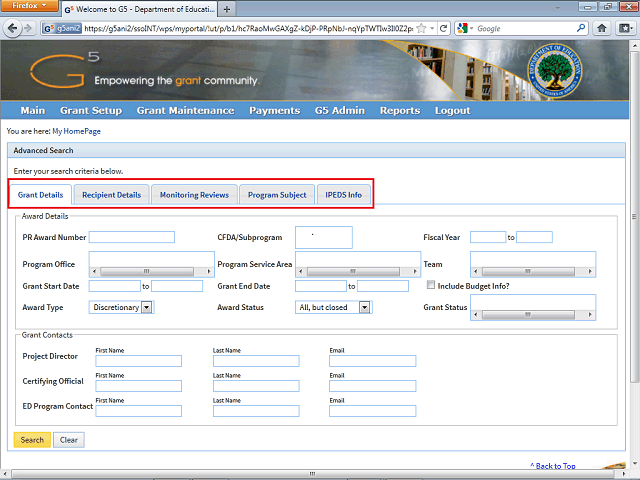Open the Firefox Home page icon
Screen dimensions: 640x480
pyautogui.click(x=602, y=28)
